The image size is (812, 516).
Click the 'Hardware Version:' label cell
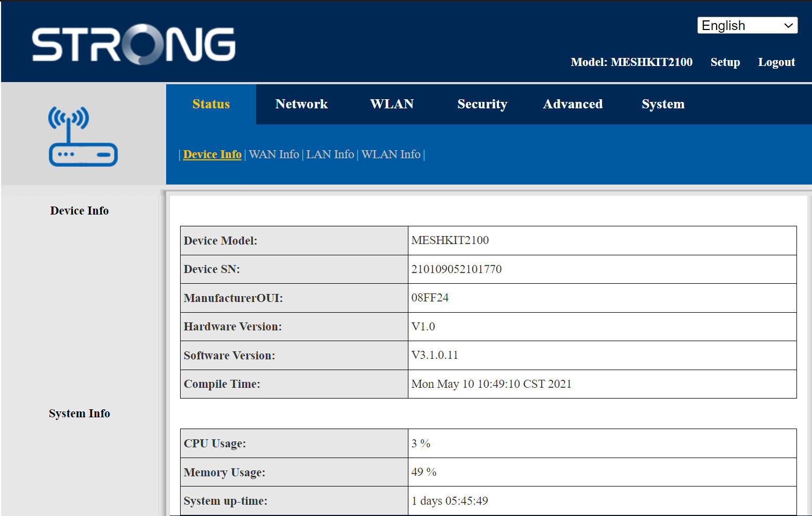click(294, 327)
